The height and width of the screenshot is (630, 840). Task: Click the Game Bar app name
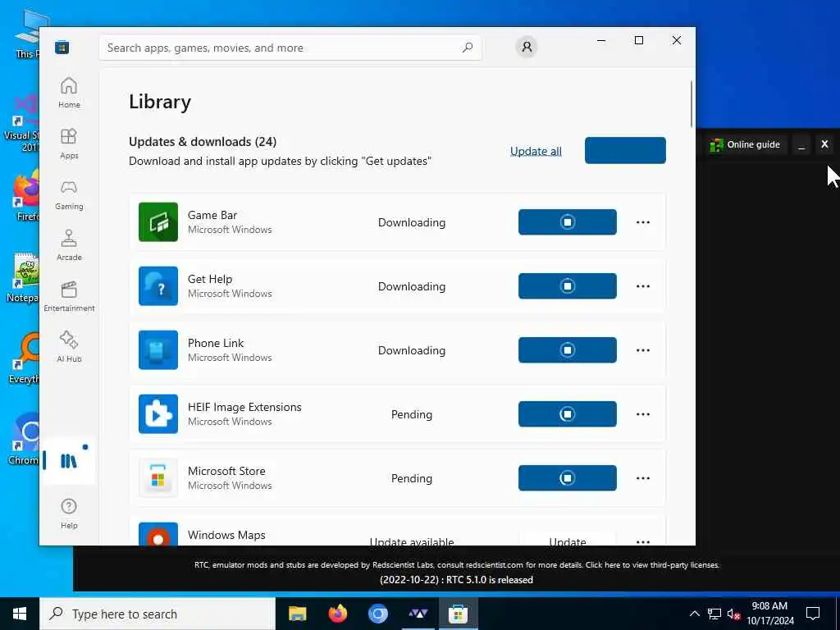click(212, 215)
